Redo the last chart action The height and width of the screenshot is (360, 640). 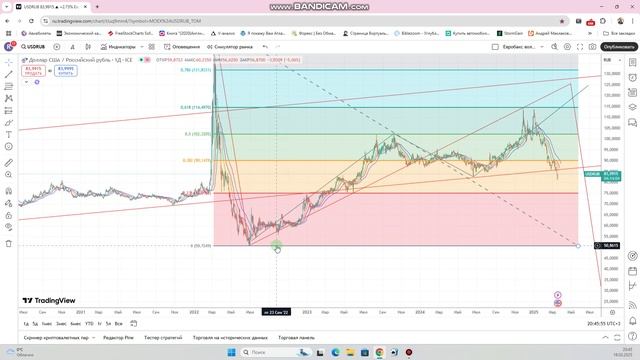(x=278, y=47)
